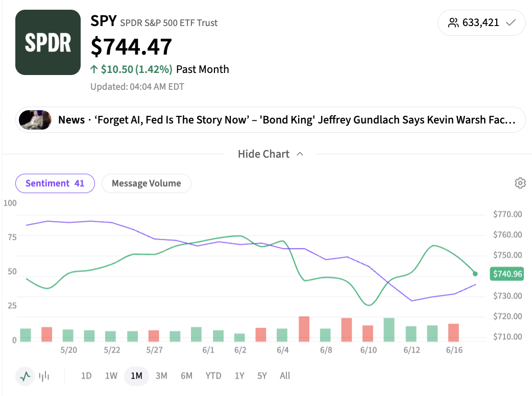The height and width of the screenshot is (396, 532).
Task: Click the watchers people icon
Action: (x=453, y=23)
